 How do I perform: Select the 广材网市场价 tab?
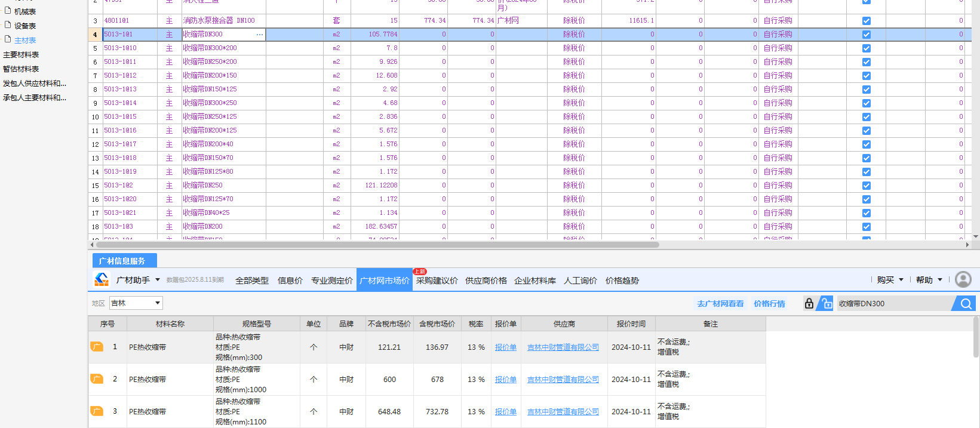coord(385,281)
